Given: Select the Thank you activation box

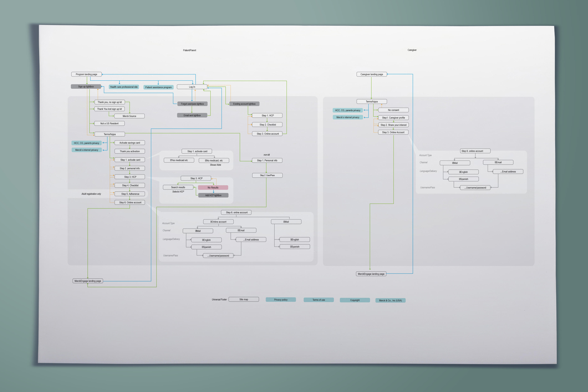Looking at the screenshot, I should tap(130, 151).
